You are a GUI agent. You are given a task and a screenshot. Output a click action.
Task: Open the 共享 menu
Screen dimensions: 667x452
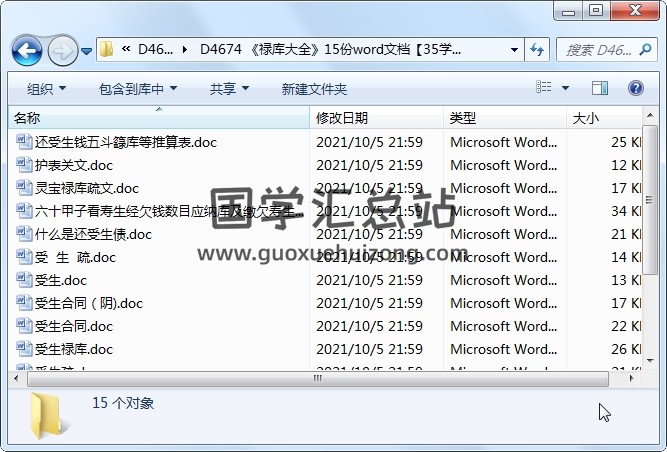[229, 89]
